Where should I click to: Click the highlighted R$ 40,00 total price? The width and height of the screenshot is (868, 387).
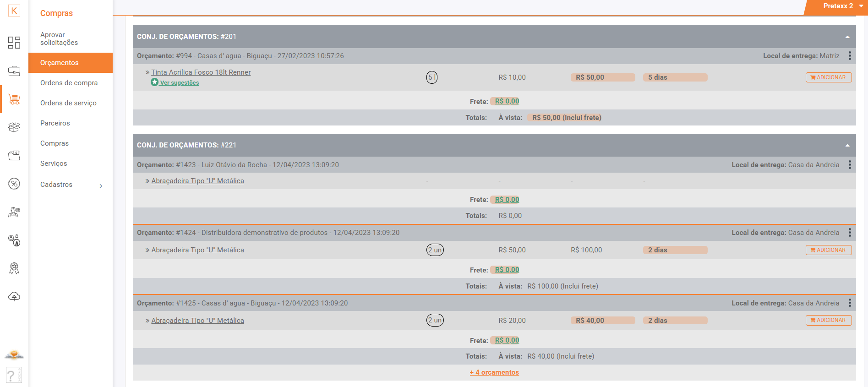590,321
